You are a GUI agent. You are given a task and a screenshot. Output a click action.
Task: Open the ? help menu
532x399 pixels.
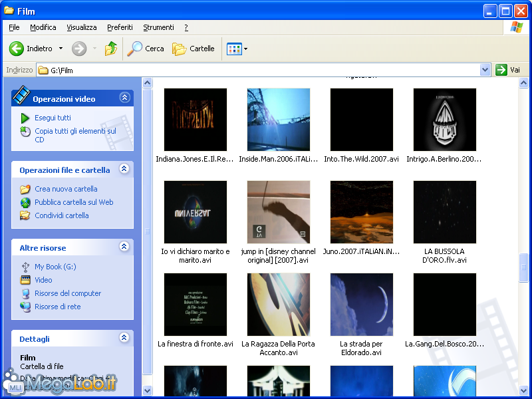(186, 27)
